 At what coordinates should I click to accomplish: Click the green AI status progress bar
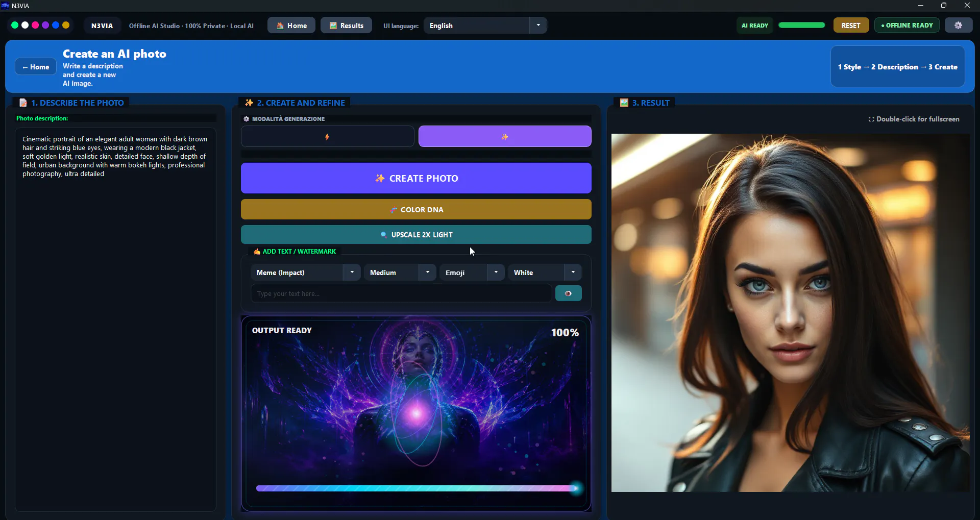point(802,25)
